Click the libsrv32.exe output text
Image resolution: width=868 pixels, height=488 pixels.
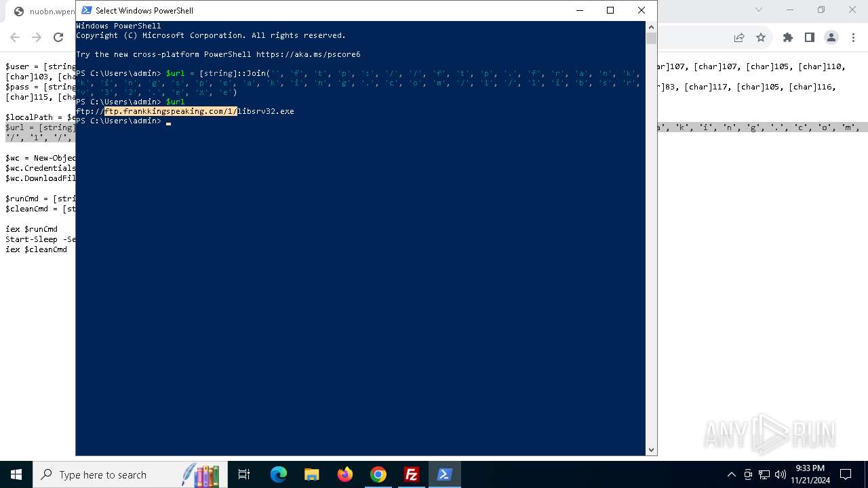point(266,111)
